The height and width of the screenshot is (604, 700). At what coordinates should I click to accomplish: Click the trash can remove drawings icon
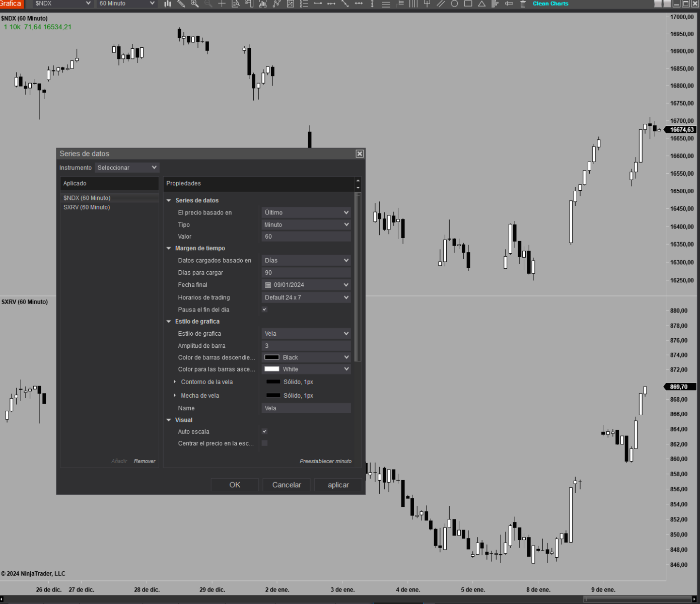click(x=523, y=4)
